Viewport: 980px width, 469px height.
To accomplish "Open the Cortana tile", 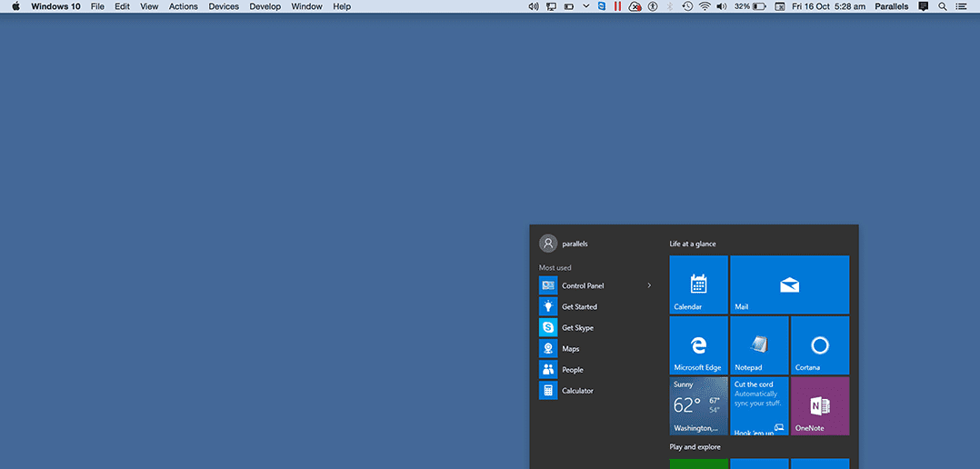I will (x=820, y=344).
